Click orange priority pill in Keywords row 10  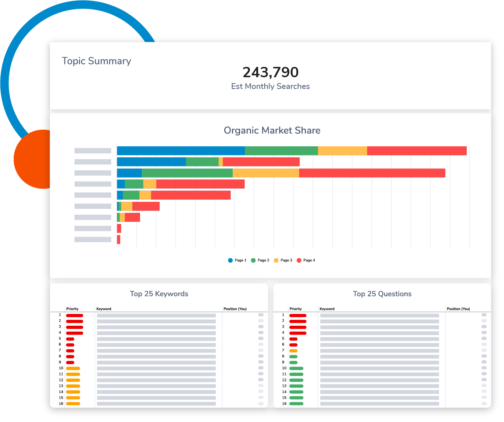73,368
